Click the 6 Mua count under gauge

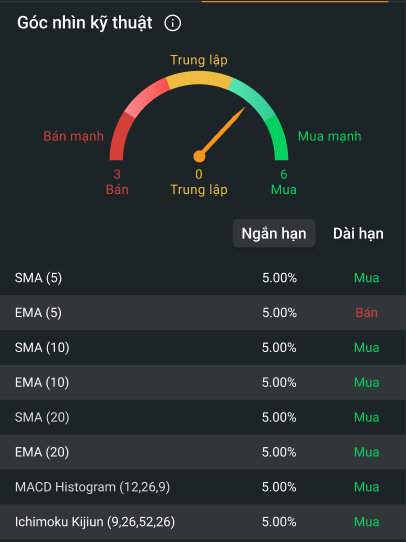coord(284,182)
